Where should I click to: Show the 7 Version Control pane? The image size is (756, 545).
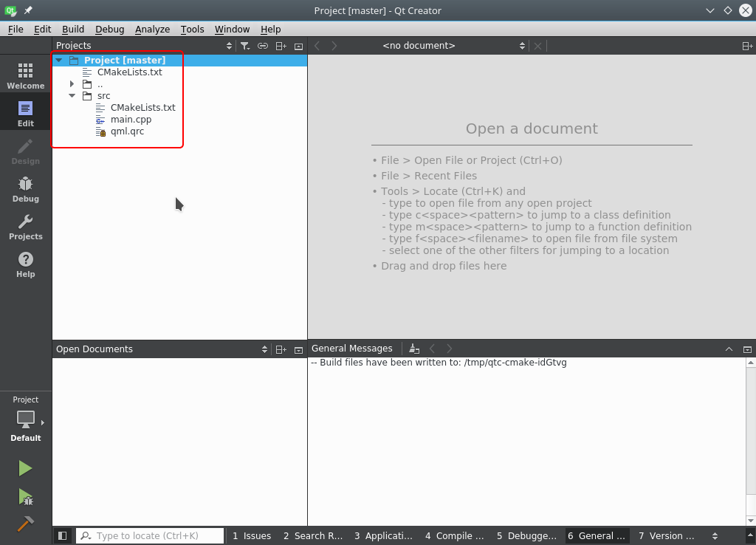click(x=667, y=536)
